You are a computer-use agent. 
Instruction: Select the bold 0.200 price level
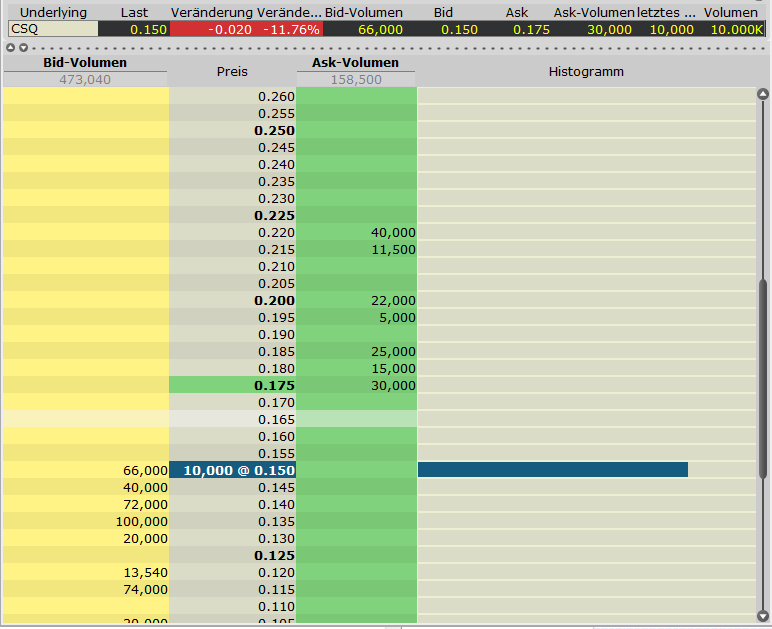pyautogui.click(x=232, y=300)
